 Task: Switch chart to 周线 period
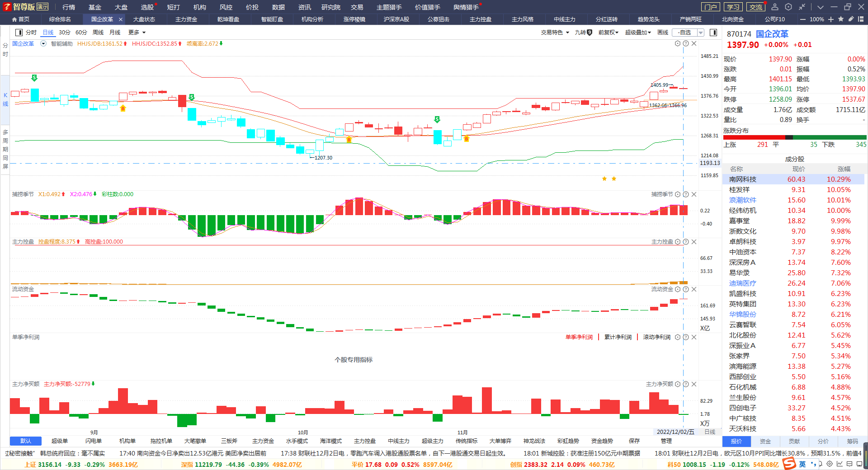pos(98,32)
